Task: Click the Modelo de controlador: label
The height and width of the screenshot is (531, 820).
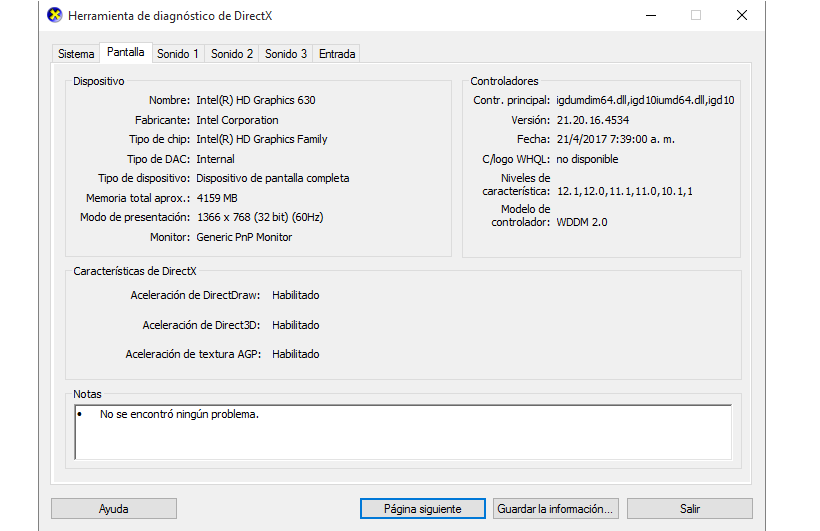Action: pos(520,216)
